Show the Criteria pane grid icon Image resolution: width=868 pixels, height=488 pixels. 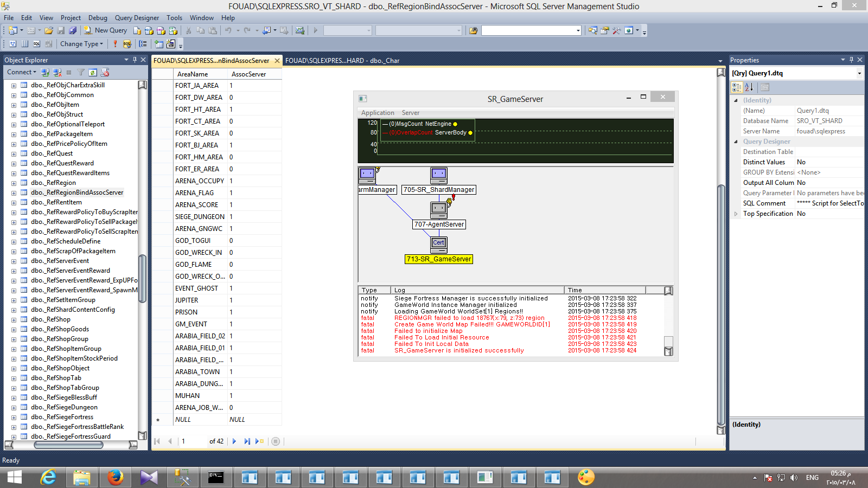tap(24, 44)
